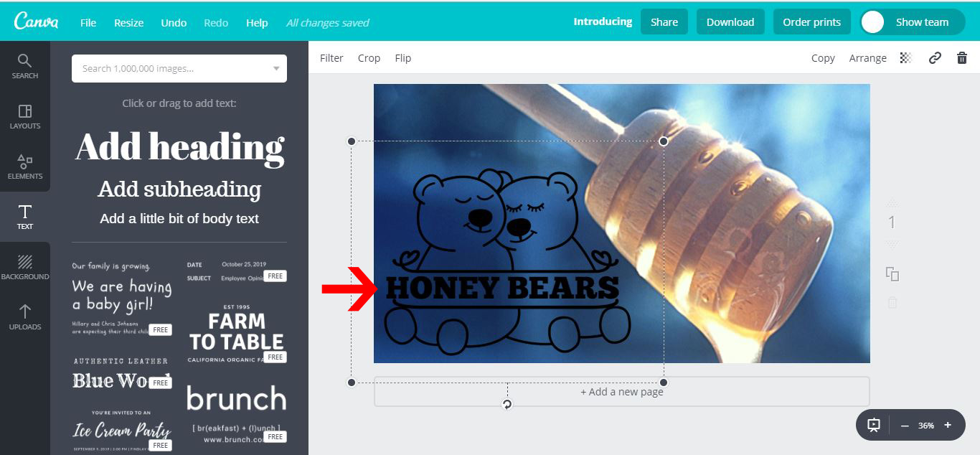The width and height of the screenshot is (980, 455).
Task: Increase zoom using the plus control
Action: (x=948, y=425)
